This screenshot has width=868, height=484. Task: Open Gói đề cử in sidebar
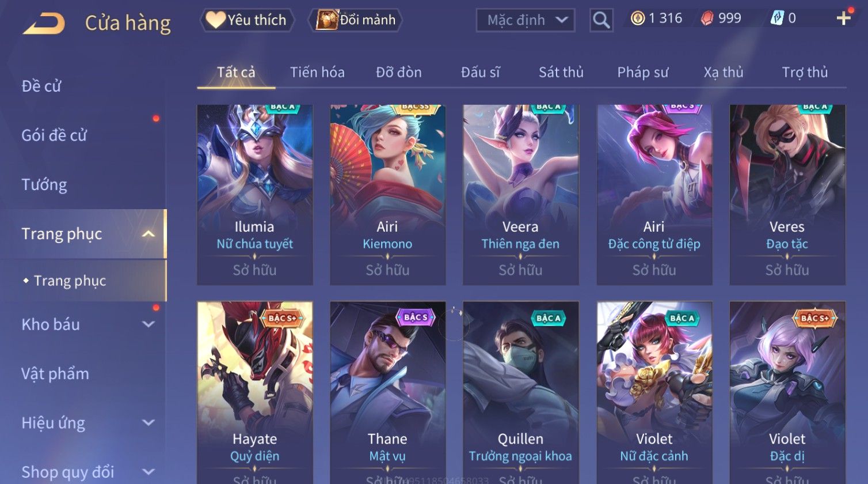54,135
